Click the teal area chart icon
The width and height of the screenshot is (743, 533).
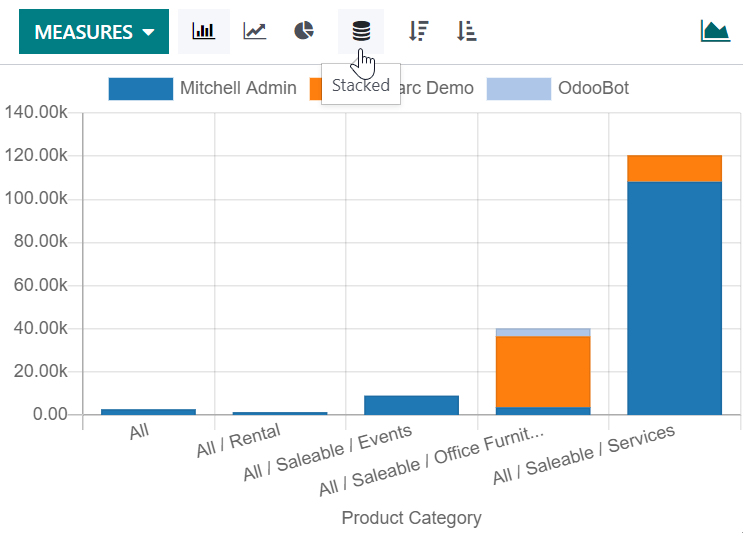tap(715, 31)
